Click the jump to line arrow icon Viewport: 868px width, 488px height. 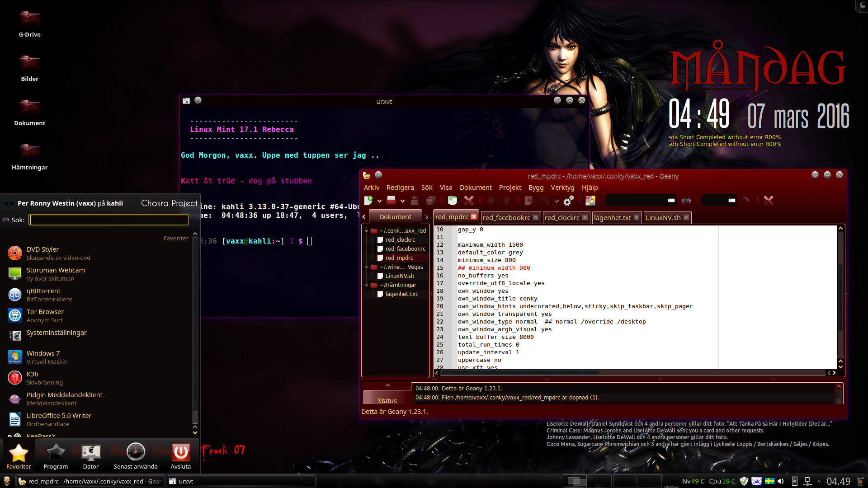click(746, 200)
